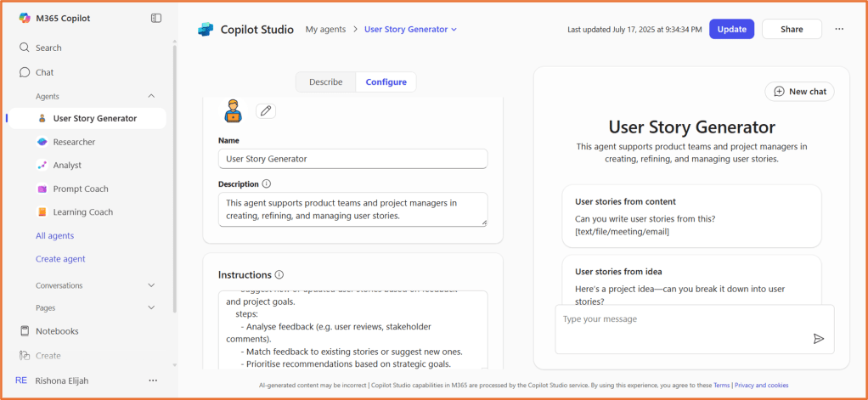868x400 pixels.
Task: Click the Search icon in sidebar
Action: tap(25, 48)
